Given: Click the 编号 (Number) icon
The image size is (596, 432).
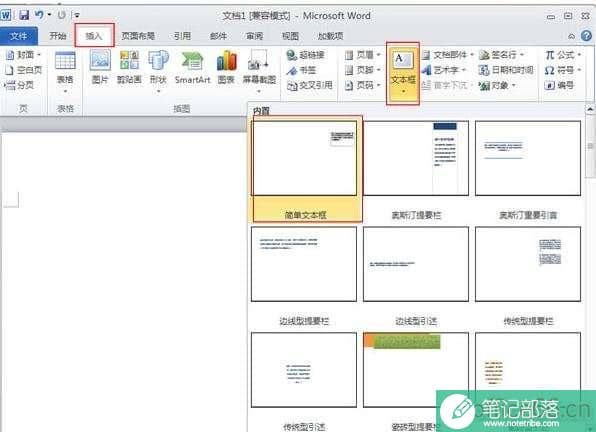Looking at the screenshot, I should [x=559, y=85].
